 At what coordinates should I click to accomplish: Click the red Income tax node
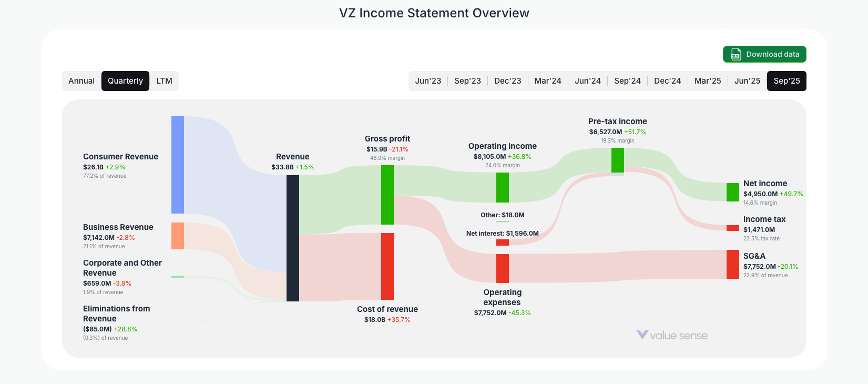(x=732, y=228)
